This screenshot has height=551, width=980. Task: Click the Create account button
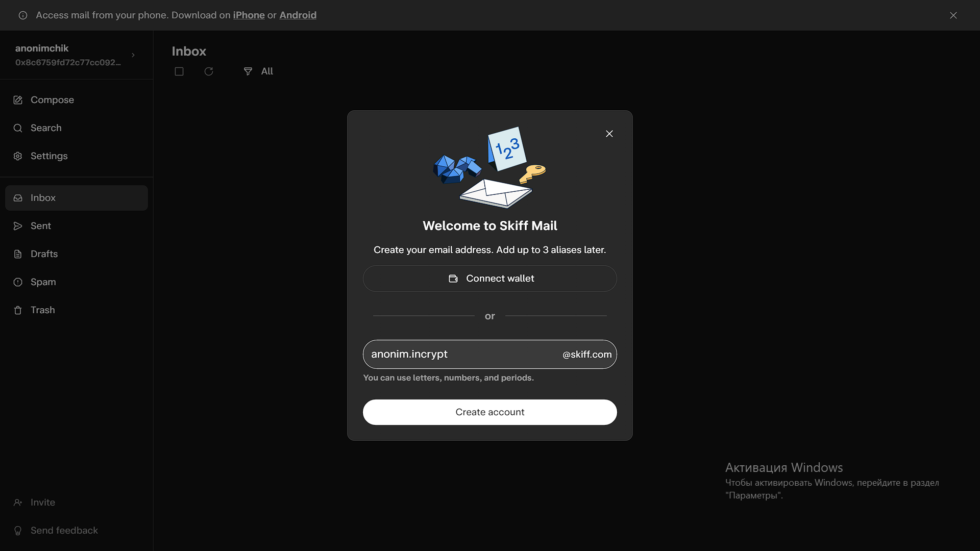490,412
